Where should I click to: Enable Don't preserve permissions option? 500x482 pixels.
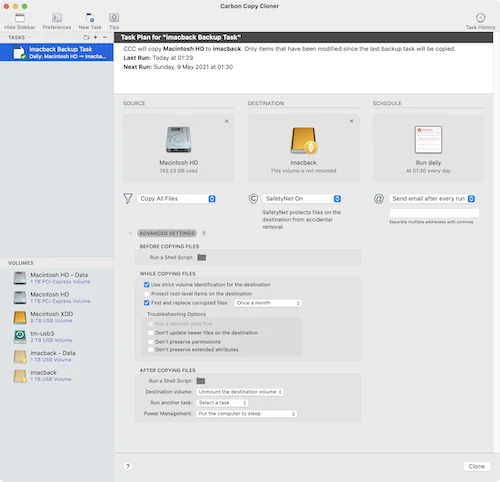tap(151, 342)
